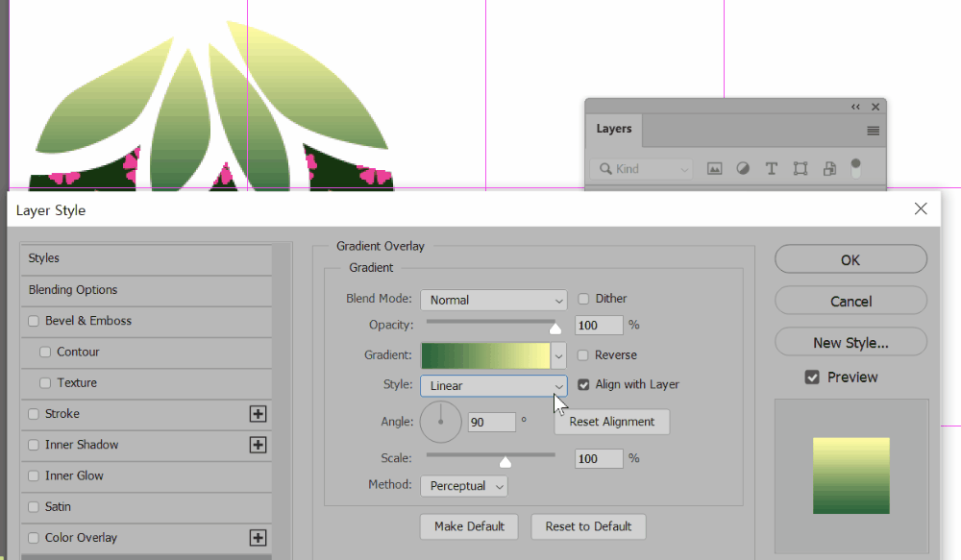Select the Satin effect label
The image size is (961, 560).
(58, 507)
